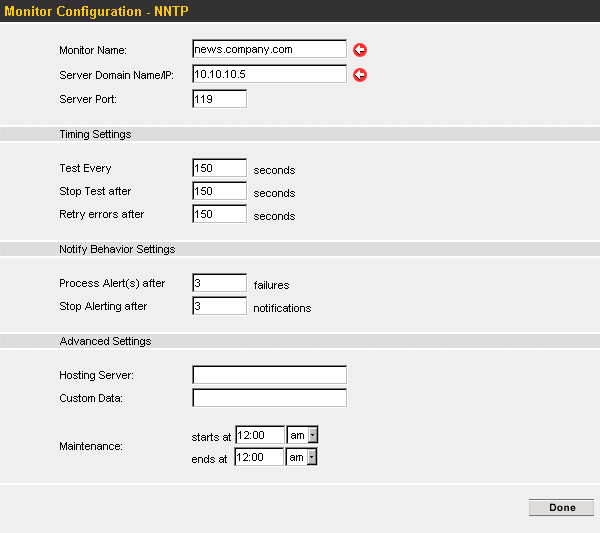This screenshot has width=600, height=533.
Task: Focus the Server Domain Name/IP field
Action: (269, 74)
